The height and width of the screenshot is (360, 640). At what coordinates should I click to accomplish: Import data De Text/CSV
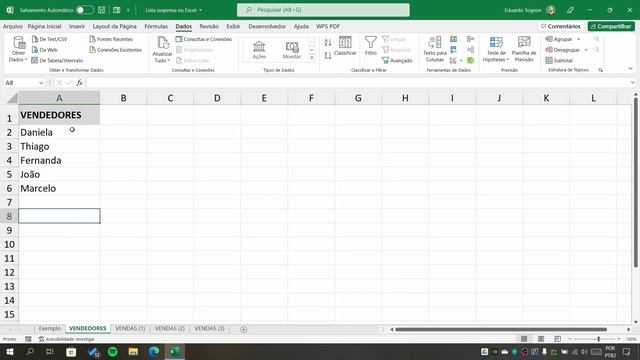point(49,39)
